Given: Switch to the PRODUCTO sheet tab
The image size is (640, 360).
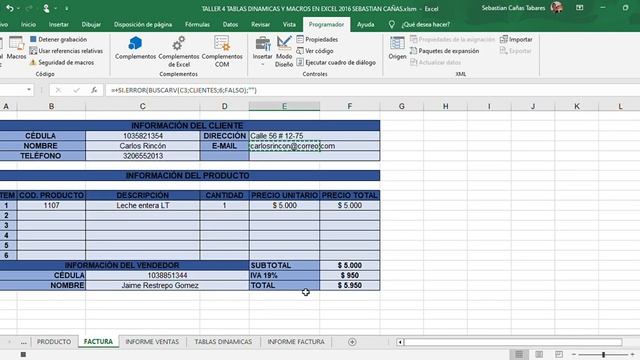Looking at the screenshot, I should point(54,342).
